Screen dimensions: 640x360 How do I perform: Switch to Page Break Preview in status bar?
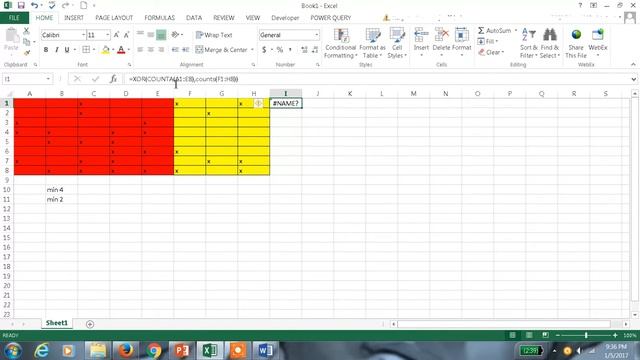click(545, 335)
